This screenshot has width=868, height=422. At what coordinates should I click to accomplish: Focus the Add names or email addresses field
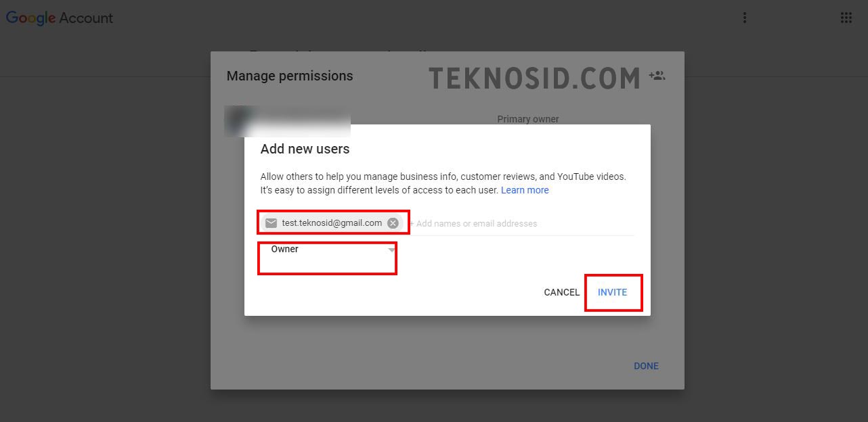tap(521, 223)
